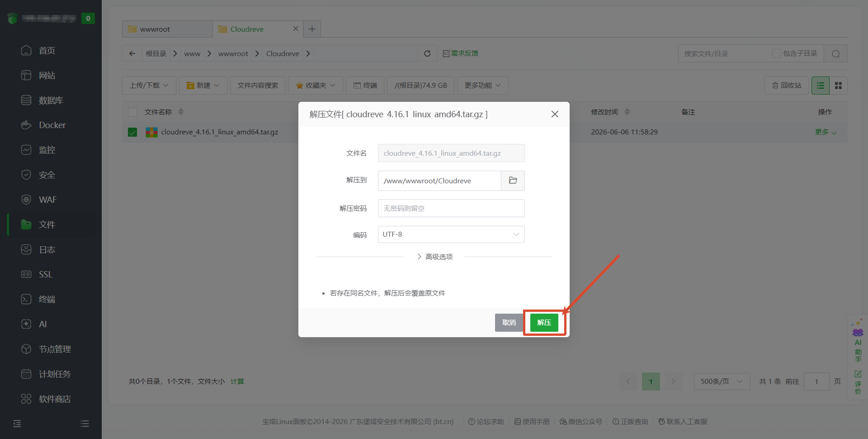Click the 计算 file size link

pos(237,381)
